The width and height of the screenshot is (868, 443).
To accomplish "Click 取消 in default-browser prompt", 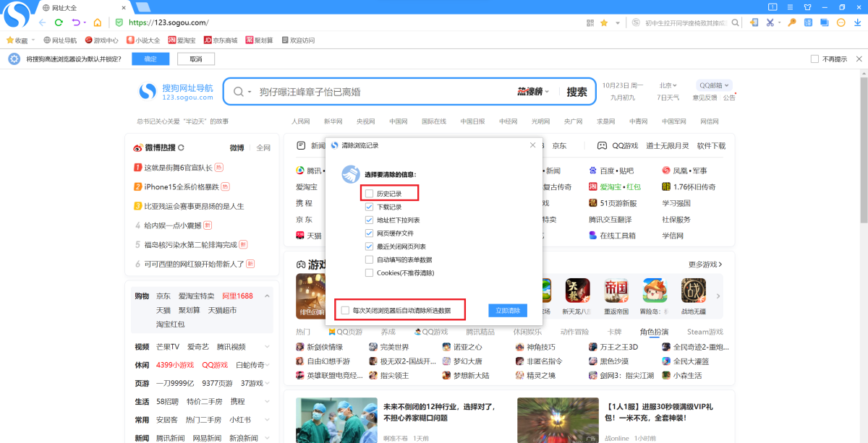I will tap(196, 59).
